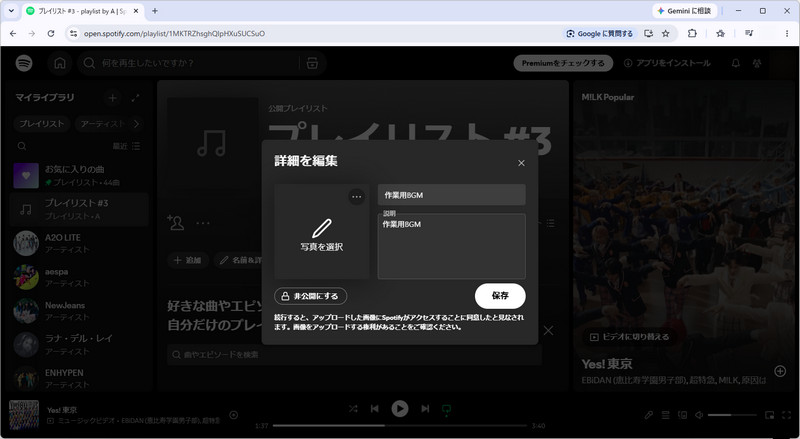Image resolution: width=800 pixels, height=439 pixels.
Task: Open NewJeans artist
Action: pos(79,311)
